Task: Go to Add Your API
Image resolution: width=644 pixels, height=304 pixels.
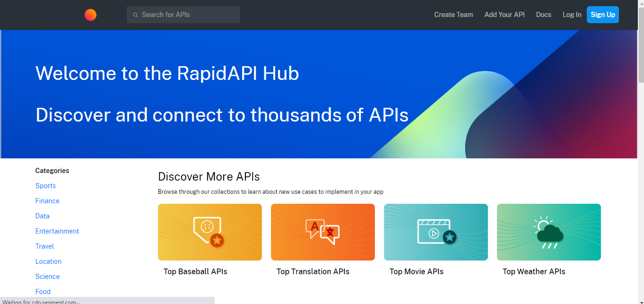Action: tap(505, 15)
